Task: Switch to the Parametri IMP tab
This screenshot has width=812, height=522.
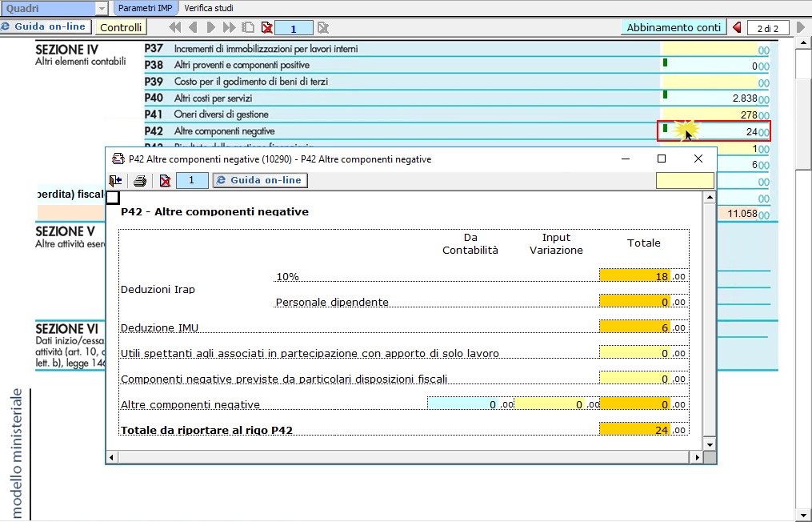Action: click(146, 8)
